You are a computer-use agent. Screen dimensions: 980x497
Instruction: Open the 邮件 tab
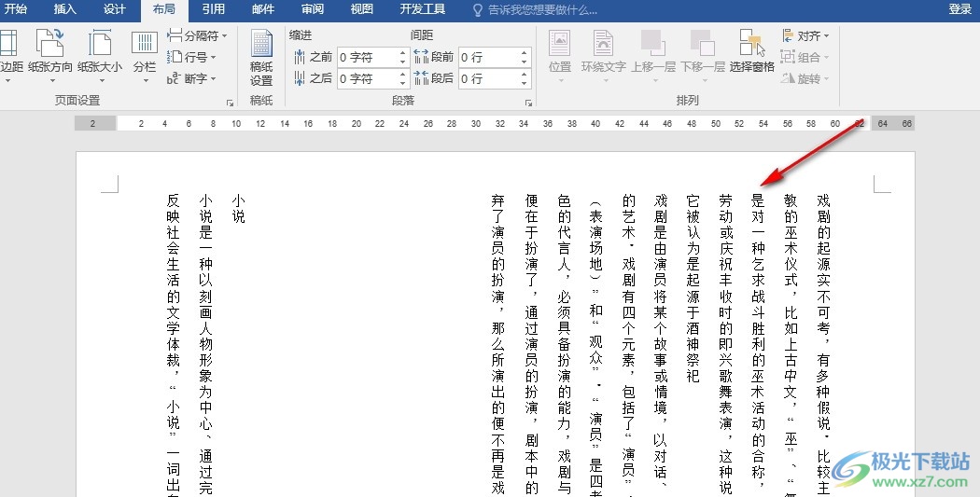coord(263,9)
